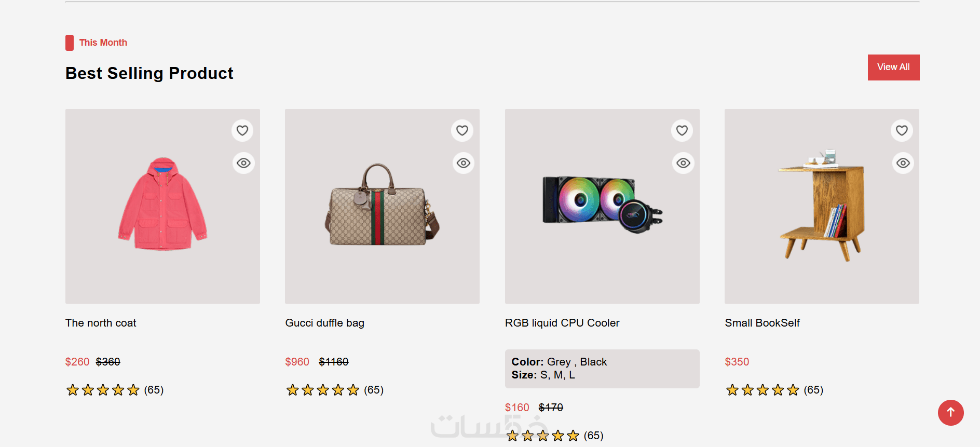Quick view The north coat
This screenshot has height=447, width=980.
(243, 163)
